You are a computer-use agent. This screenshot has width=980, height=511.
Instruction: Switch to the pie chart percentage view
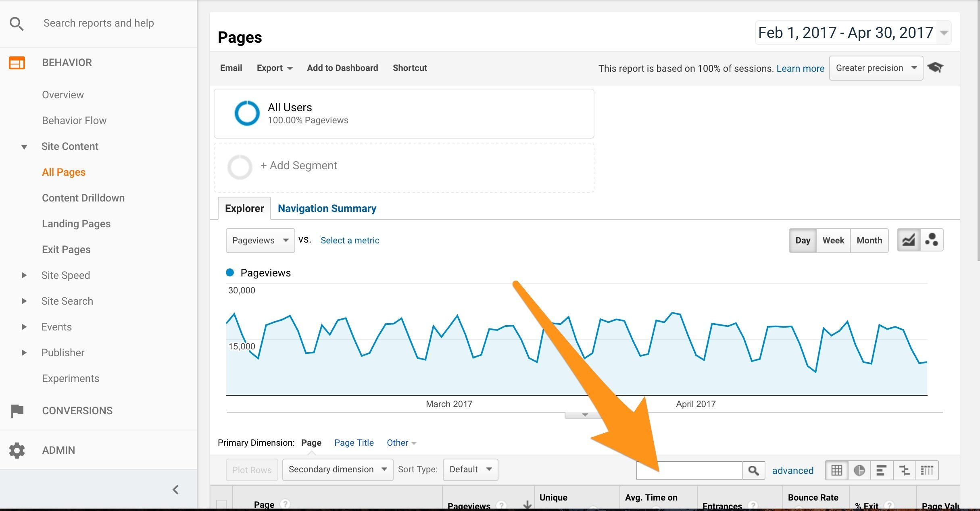coord(859,470)
